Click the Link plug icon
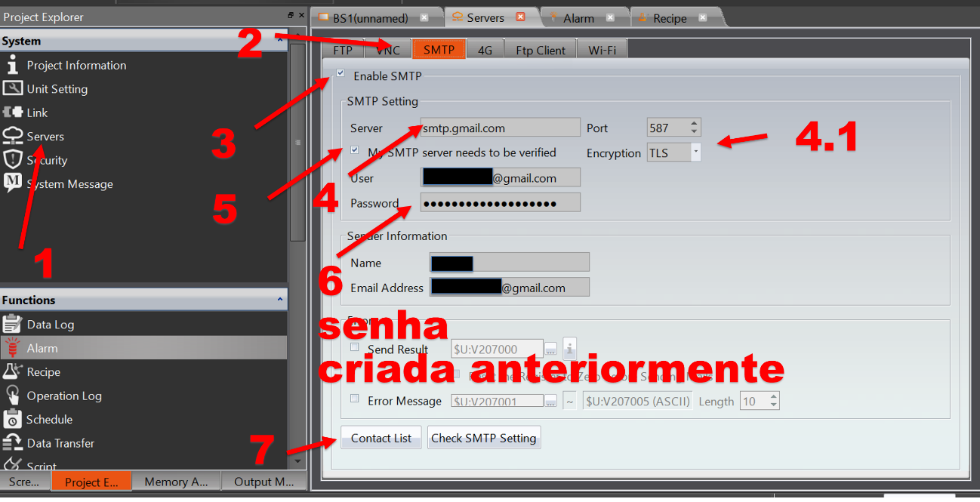The height and width of the screenshot is (502, 980). [x=12, y=112]
